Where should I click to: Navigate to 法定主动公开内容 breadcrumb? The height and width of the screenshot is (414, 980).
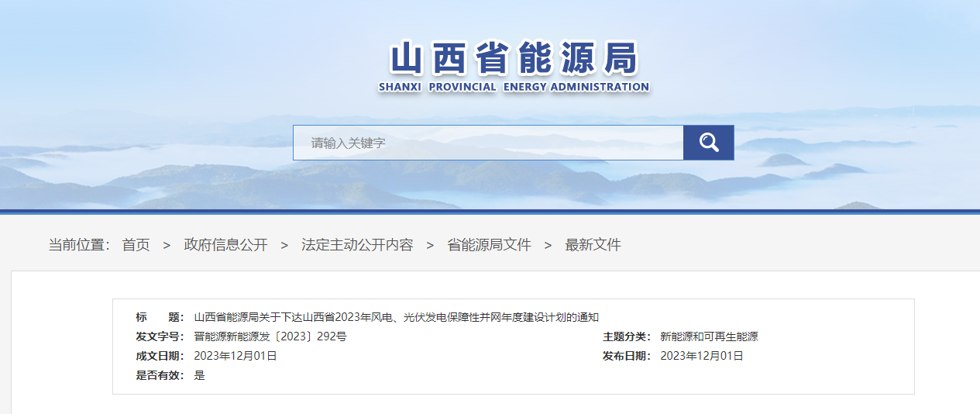[357, 245]
